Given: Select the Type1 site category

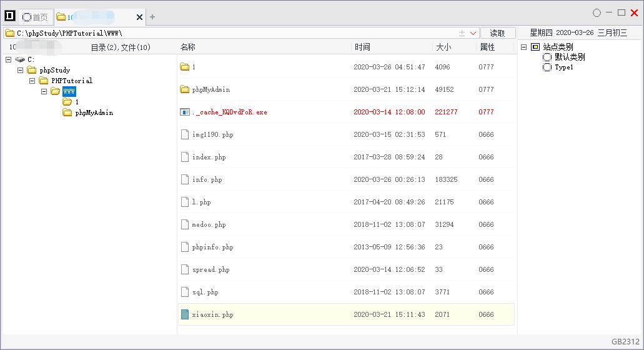Looking at the screenshot, I should click(564, 67).
